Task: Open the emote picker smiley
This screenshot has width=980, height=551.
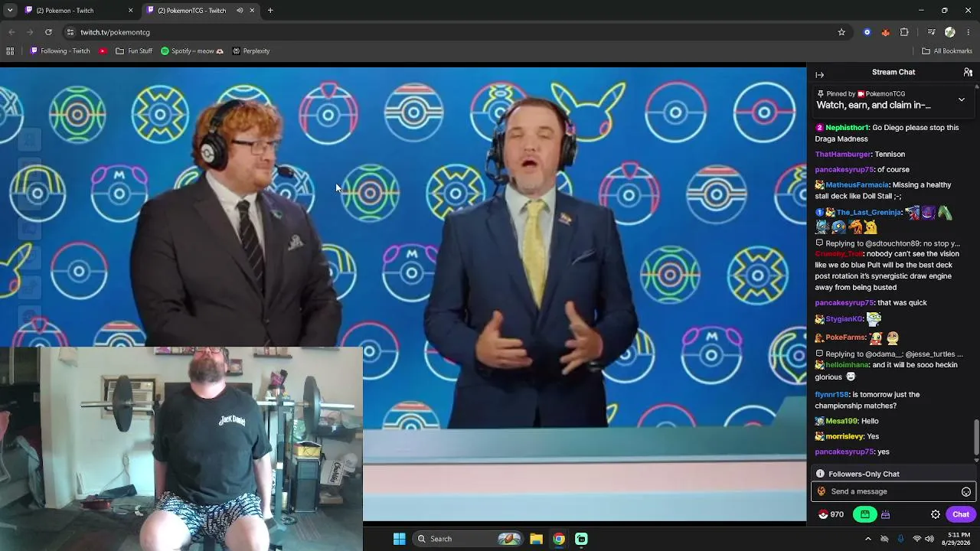Action: click(x=966, y=492)
